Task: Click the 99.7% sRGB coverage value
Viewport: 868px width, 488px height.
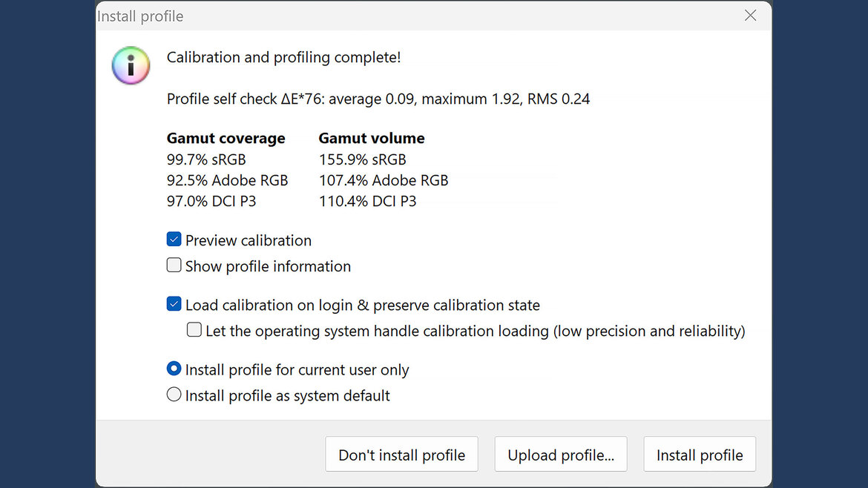Action: [206, 159]
